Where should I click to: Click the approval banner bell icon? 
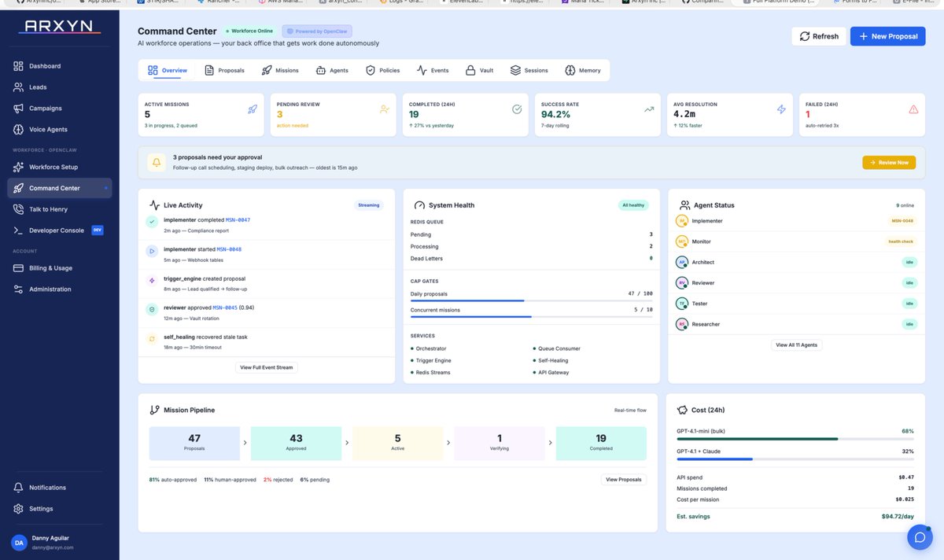[x=157, y=162]
